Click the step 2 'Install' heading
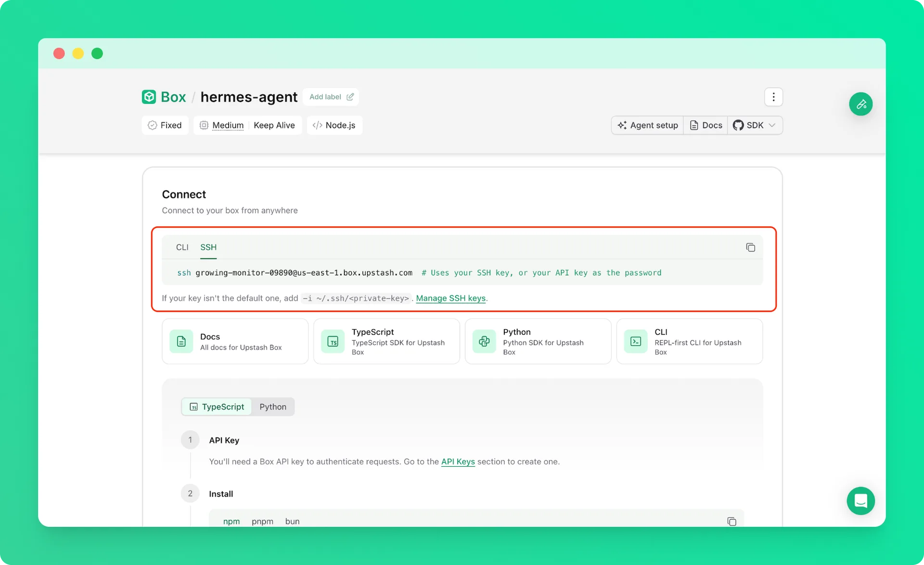The width and height of the screenshot is (924, 565). click(221, 494)
